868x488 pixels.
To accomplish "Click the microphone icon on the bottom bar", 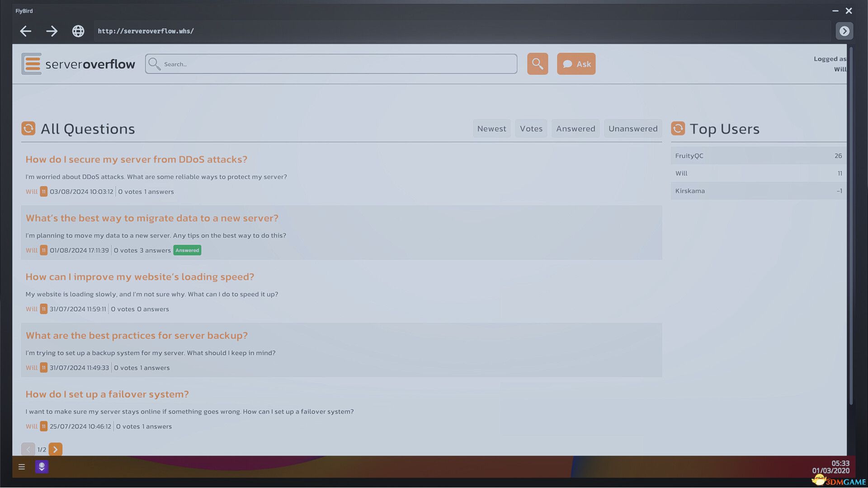I will coord(42,467).
